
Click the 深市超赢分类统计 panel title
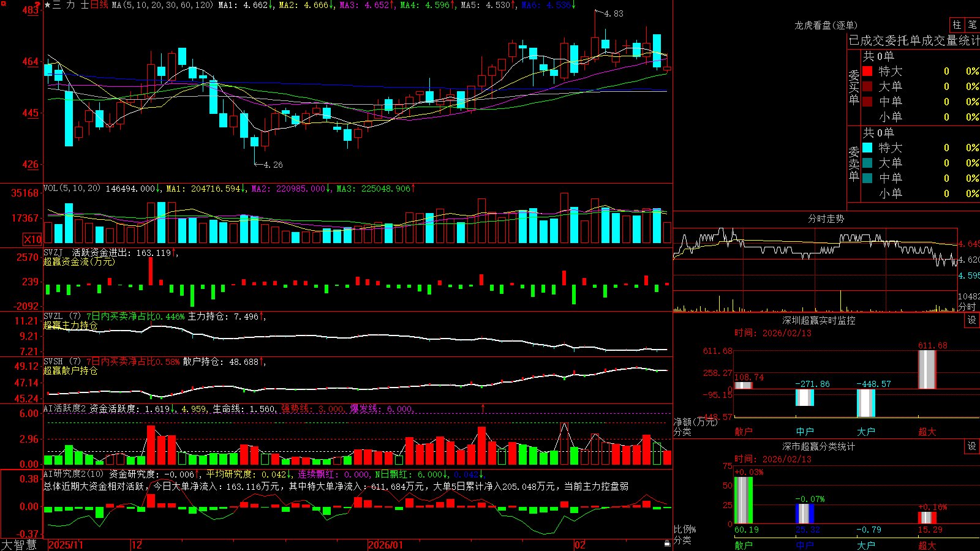pyautogui.click(x=819, y=446)
